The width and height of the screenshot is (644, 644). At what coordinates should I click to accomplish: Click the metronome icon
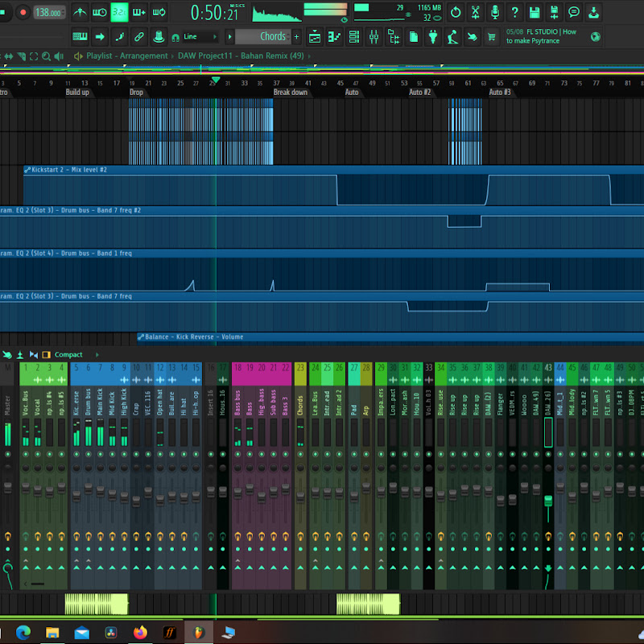(x=80, y=12)
